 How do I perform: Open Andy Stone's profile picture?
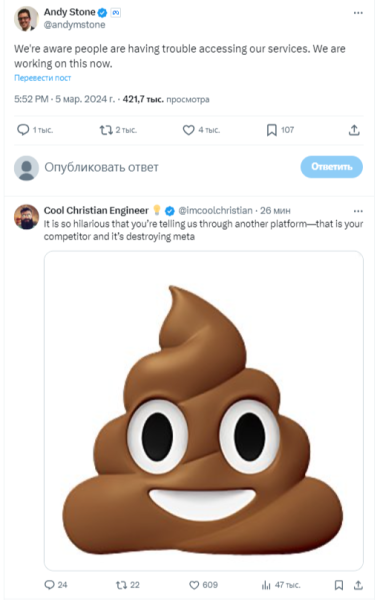tap(26, 19)
